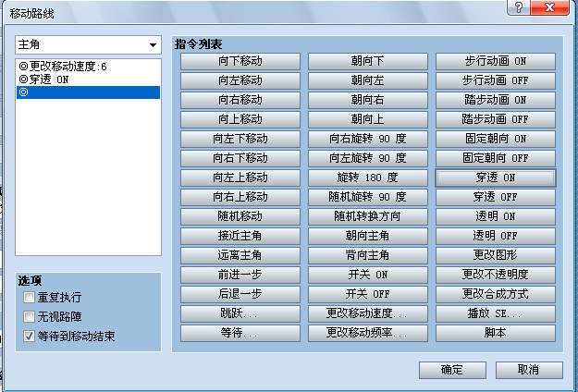
Task: Click the 向下移动 command button
Action: click(240, 61)
